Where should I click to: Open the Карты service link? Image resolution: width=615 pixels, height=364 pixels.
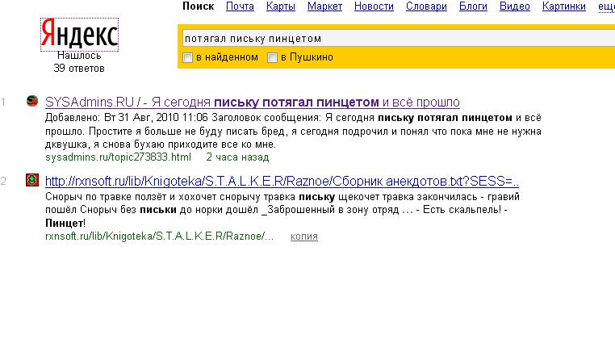point(280,6)
